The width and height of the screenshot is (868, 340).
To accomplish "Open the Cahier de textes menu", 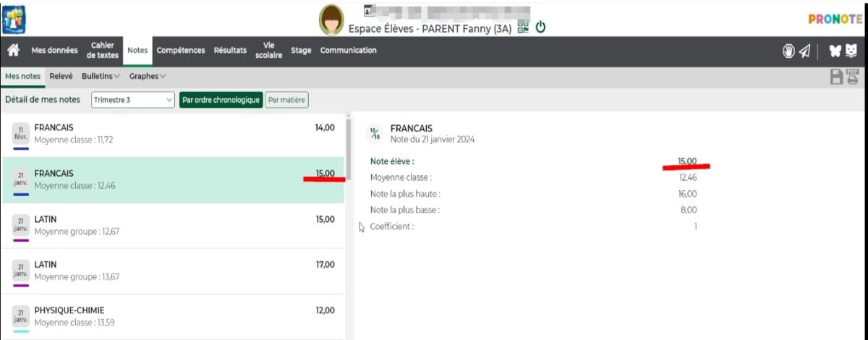I will [103, 51].
